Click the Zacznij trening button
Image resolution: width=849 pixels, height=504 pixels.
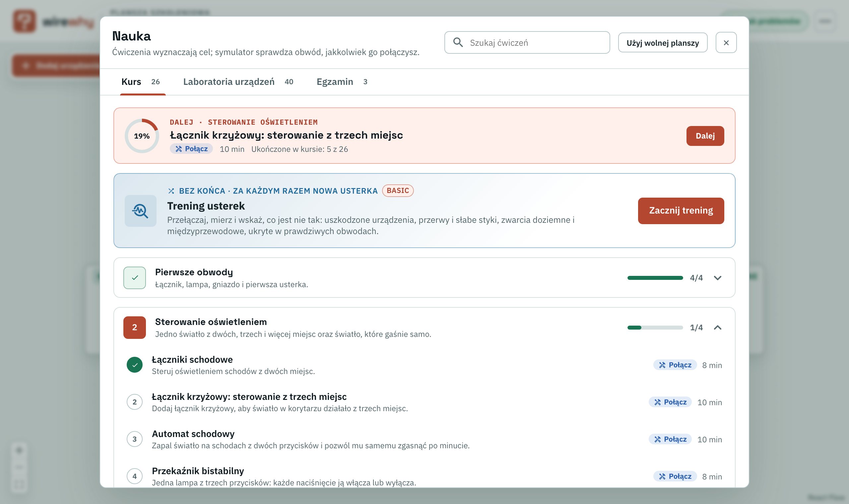(681, 211)
